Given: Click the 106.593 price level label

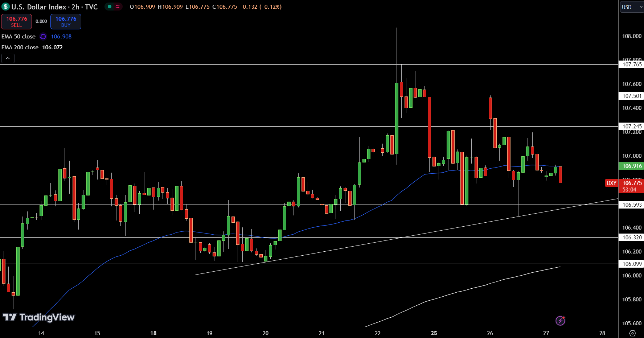Looking at the screenshot, I should pyautogui.click(x=632, y=205).
